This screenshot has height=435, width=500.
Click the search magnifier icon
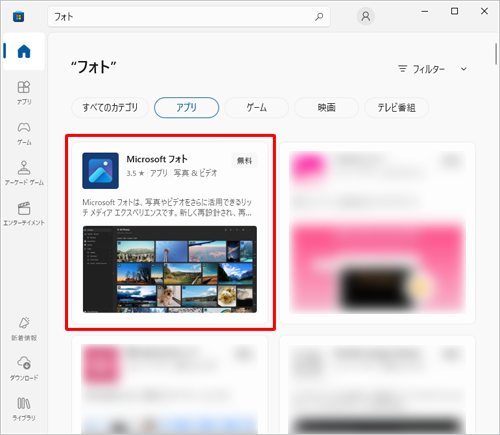319,17
